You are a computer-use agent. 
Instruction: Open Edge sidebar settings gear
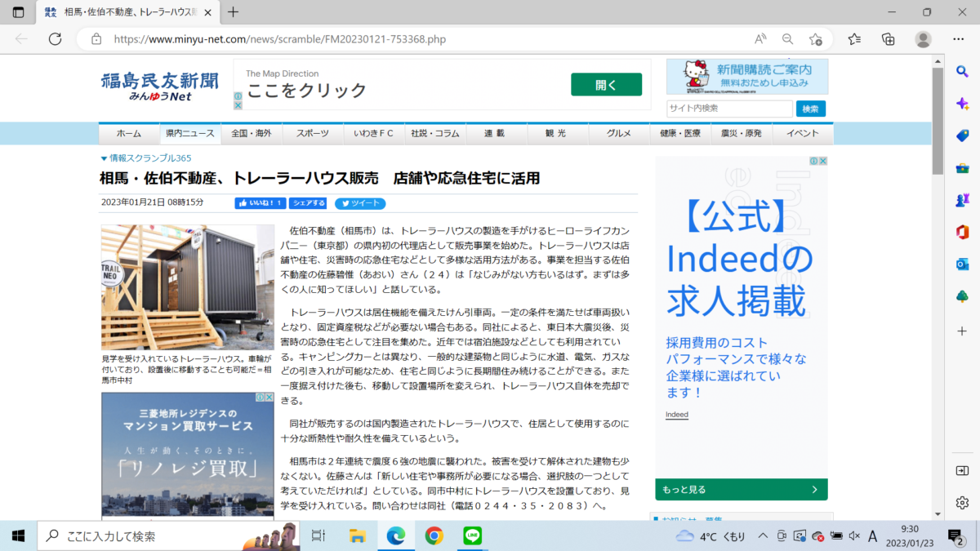pos(962,502)
